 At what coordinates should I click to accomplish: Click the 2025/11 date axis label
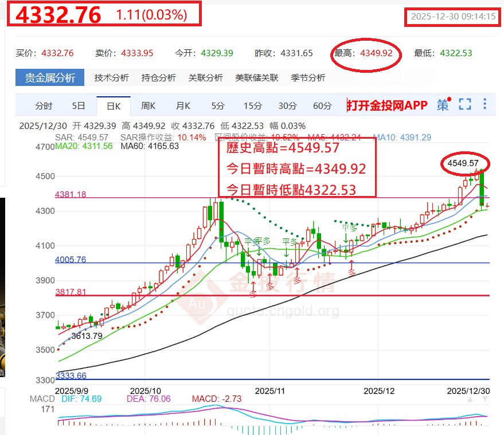click(269, 391)
